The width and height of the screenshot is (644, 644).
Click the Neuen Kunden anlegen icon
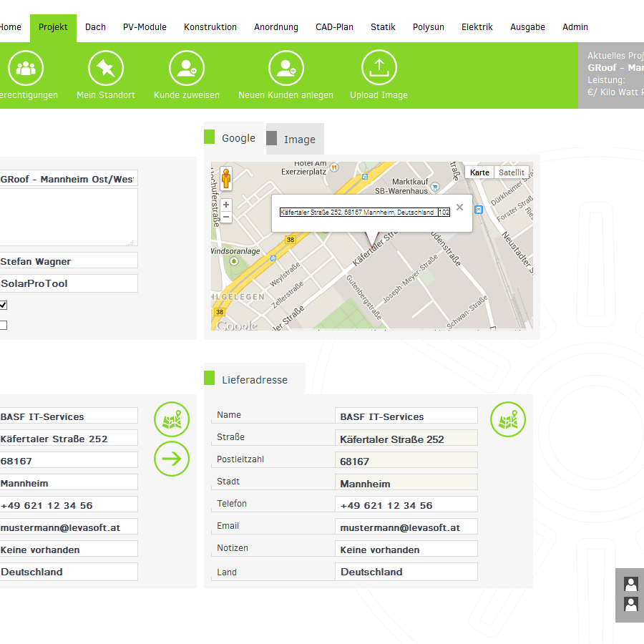point(286,68)
